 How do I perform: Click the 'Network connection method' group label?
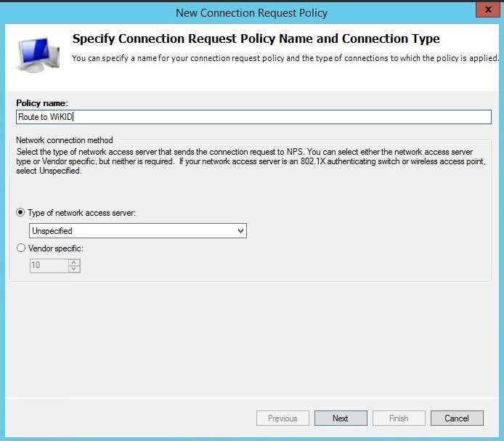[65, 140]
